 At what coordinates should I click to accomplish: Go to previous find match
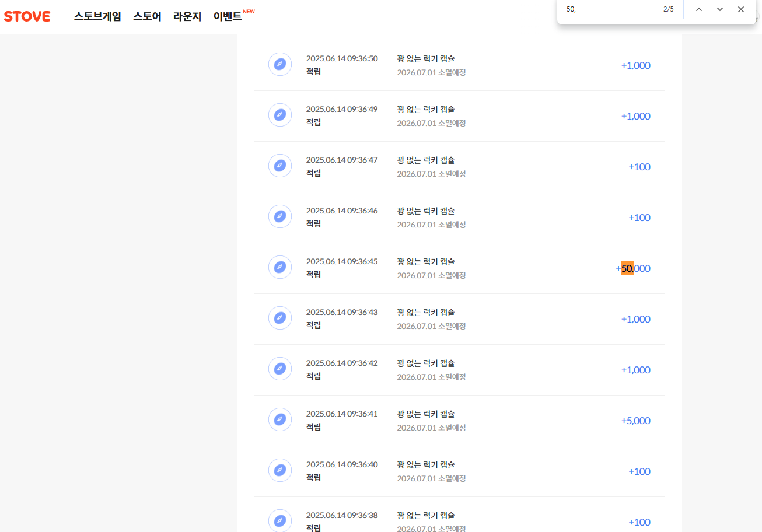pyautogui.click(x=699, y=9)
